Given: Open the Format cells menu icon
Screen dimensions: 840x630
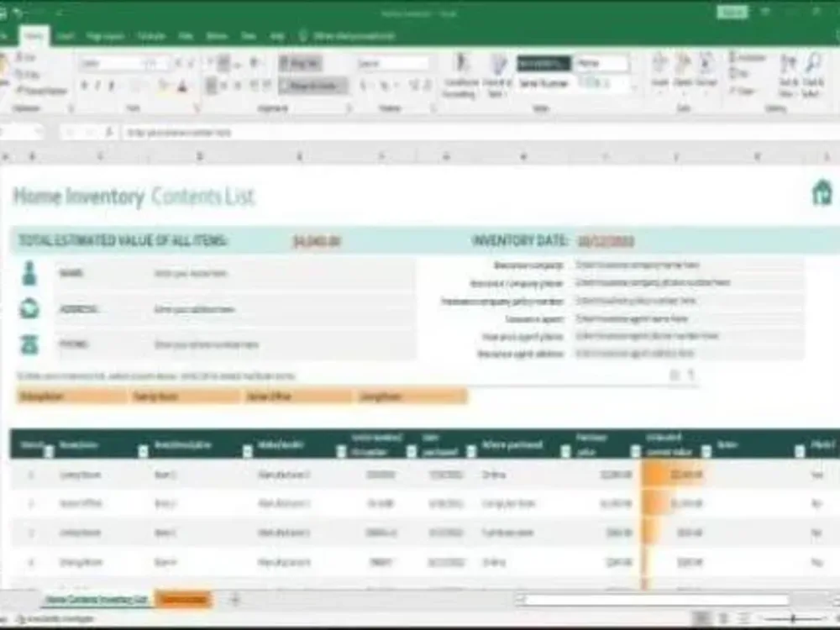Looking at the screenshot, I should (x=706, y=71).
